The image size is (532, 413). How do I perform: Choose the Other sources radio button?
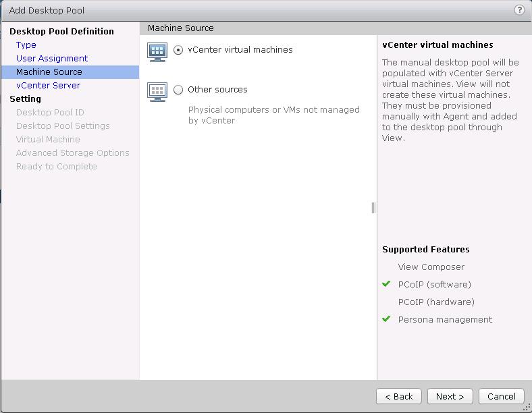pos(178,90)
